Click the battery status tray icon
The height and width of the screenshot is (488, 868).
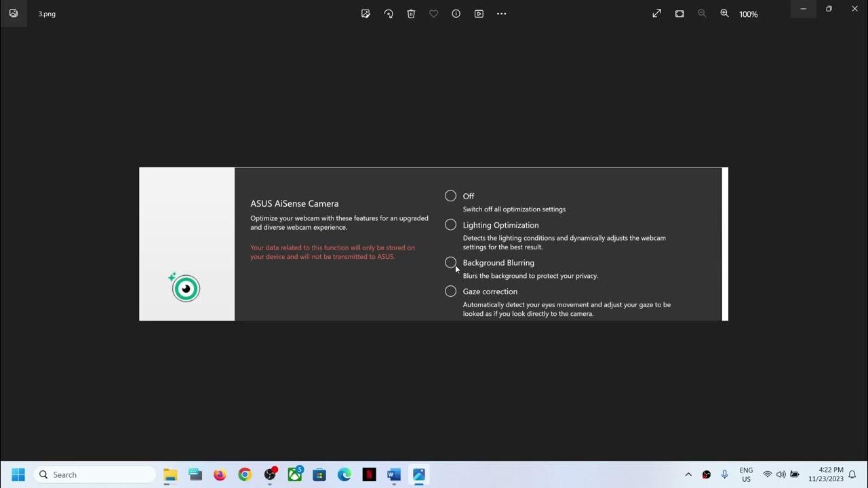(795, 474)
